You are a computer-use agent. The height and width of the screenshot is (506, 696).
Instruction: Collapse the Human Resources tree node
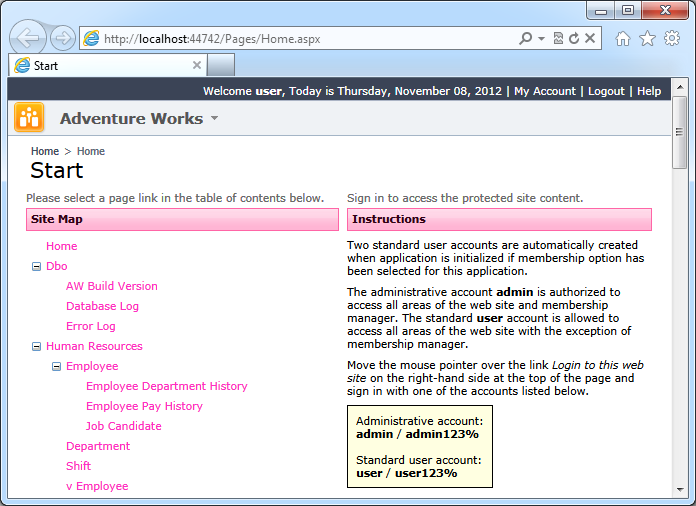(37, 346)
